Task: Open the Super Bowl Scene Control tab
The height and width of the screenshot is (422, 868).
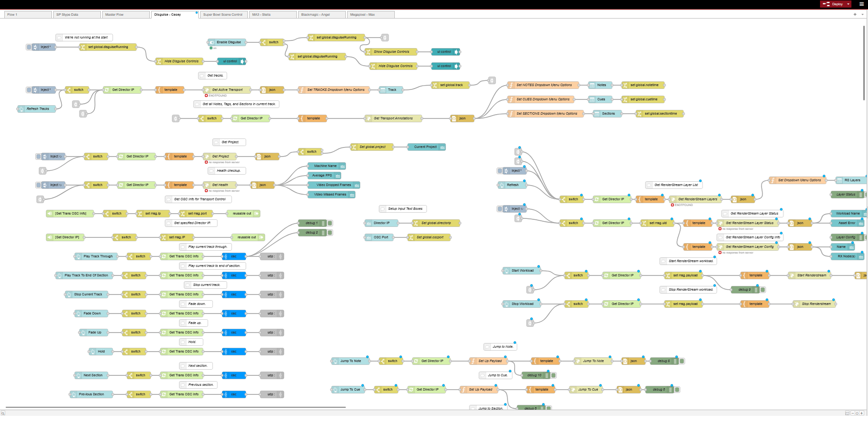Action: (224, 15)
